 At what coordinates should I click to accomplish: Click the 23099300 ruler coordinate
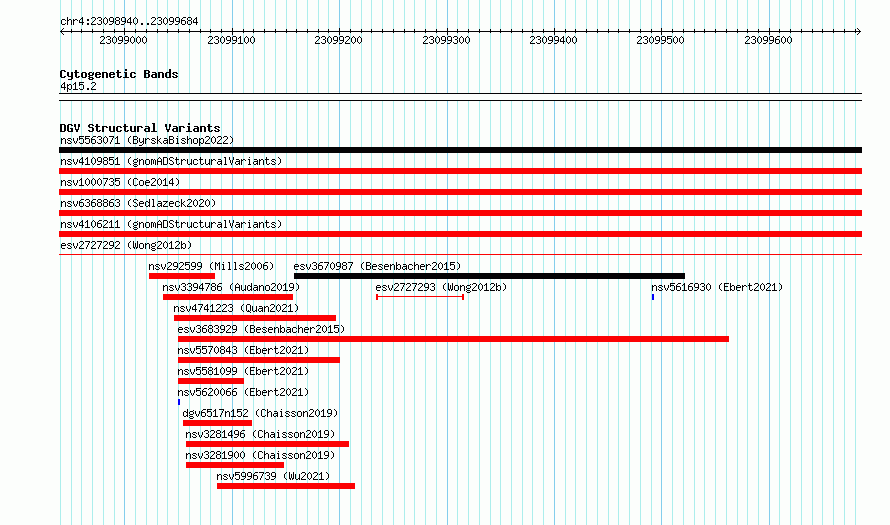pyautogui.click(x=446, y=40)
